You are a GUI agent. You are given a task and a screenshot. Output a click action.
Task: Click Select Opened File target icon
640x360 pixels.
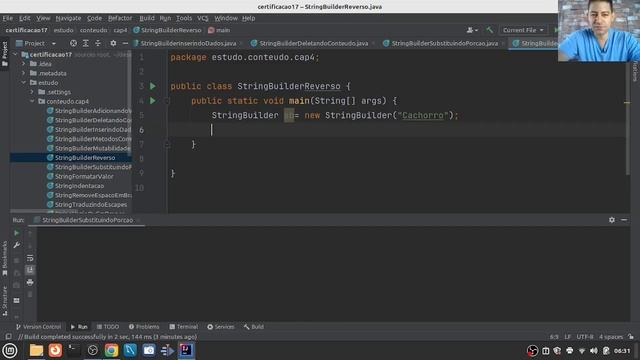pyautogui.click(x=73, y=43)
